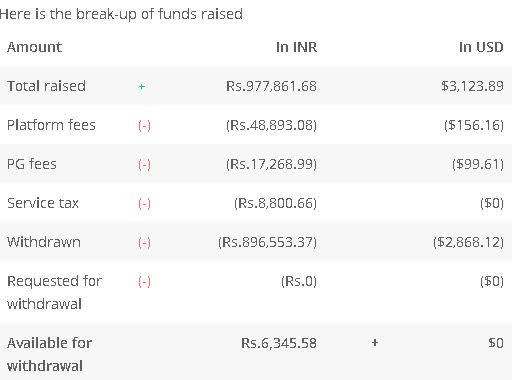This screenshot has height=380, width=524.
Task: Click the PG fees INR value (Rs.17,268.99)
Action: point(271,164)
